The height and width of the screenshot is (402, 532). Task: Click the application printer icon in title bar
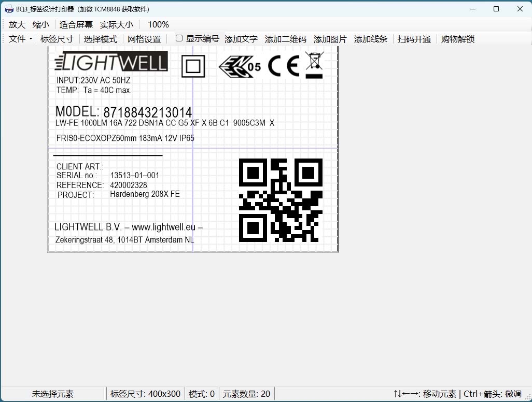(9, 9)
